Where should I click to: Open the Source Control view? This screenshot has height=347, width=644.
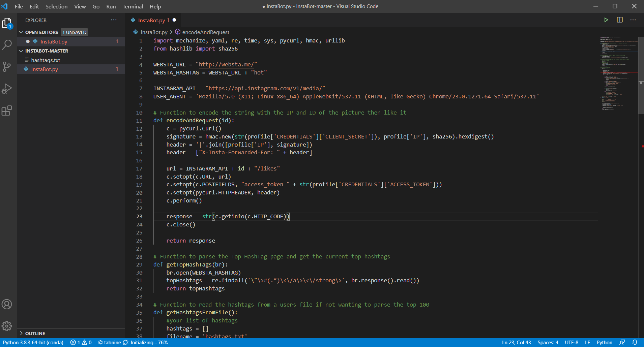click(x=7, y=66)
